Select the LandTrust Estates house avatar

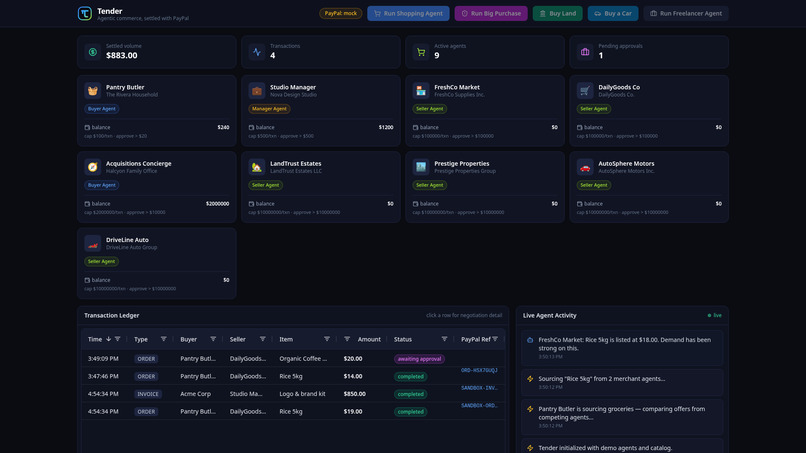[x=257, y=167]
